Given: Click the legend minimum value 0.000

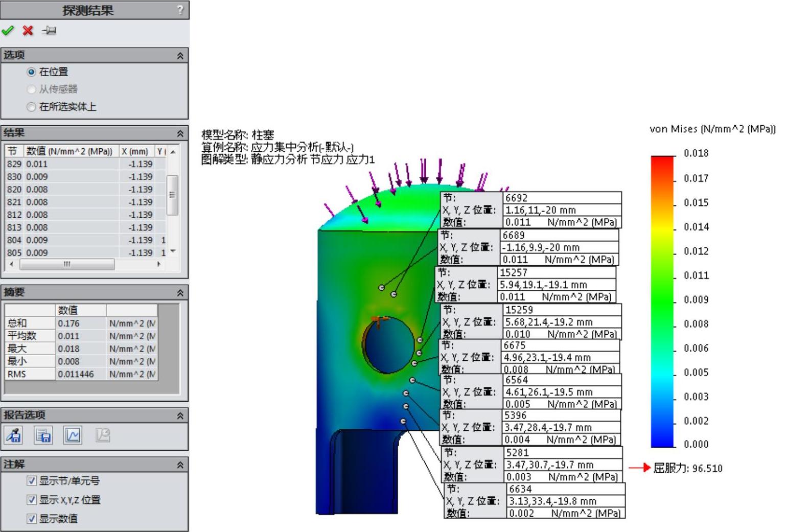Looking at the screenshot, I should pos(696,445).
